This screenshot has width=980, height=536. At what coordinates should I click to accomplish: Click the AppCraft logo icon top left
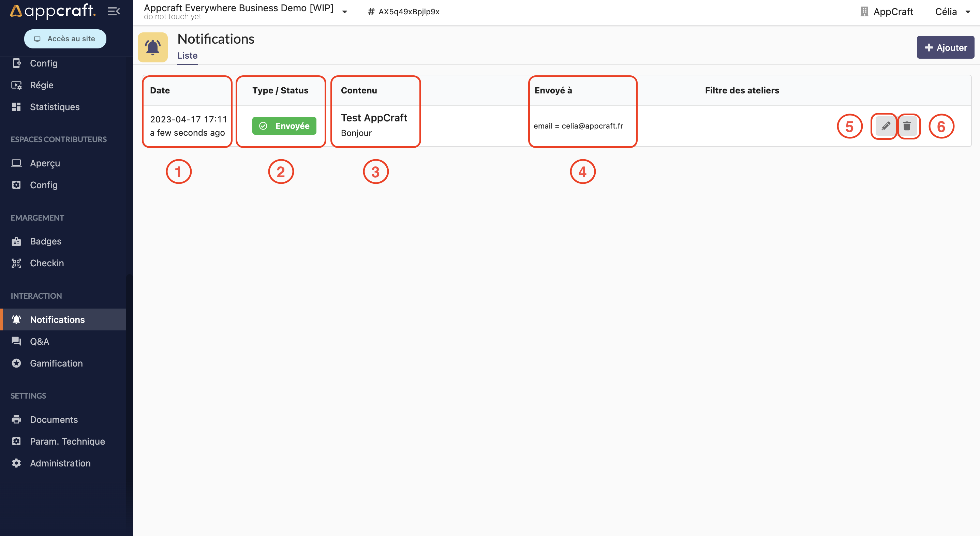tap(15, 11)
